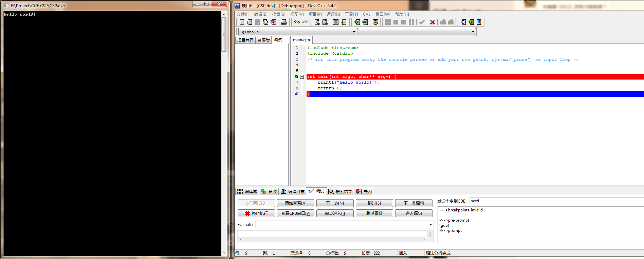The width and height of the screenshot is (644, 259).
Task: Click the Goto line toolbar icon
Action: click(x=344, y=22)
